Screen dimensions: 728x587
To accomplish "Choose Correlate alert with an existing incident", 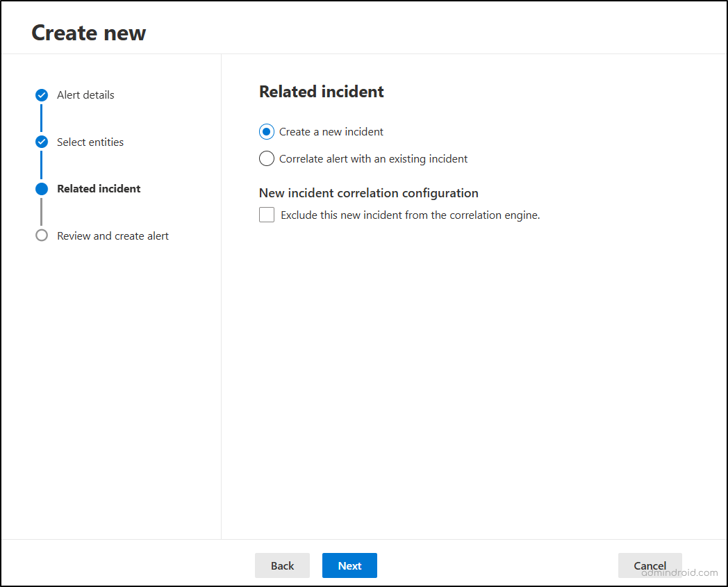I will tap(267, 159).
